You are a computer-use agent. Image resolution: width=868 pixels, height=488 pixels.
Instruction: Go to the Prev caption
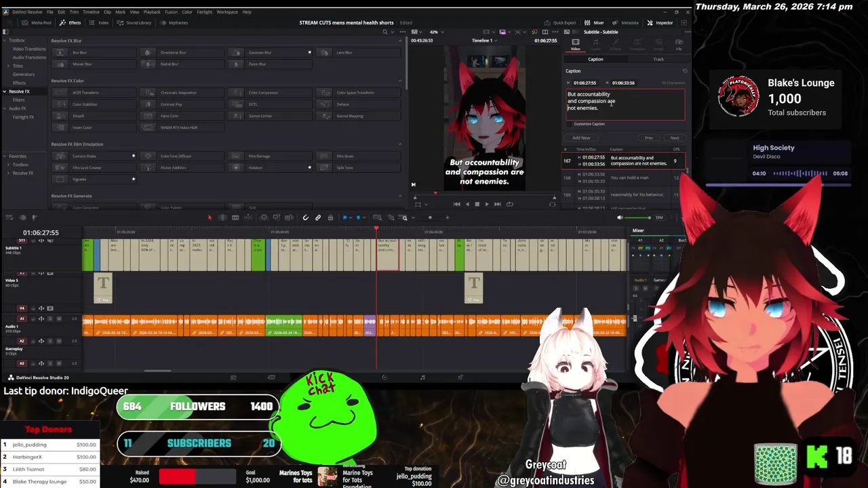(649, 138)
